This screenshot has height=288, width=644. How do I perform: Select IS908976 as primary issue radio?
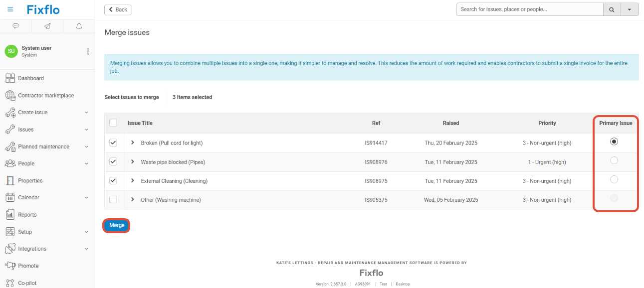point(614,160)
